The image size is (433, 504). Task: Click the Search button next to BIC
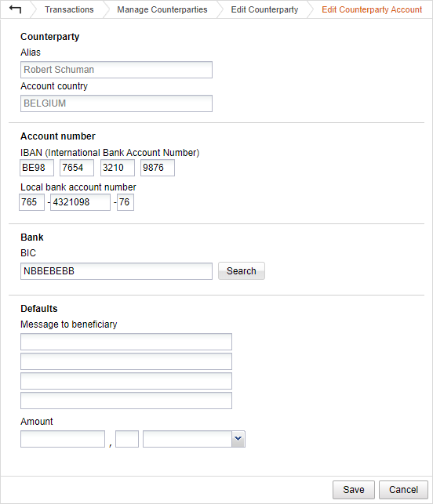[242, 271]
